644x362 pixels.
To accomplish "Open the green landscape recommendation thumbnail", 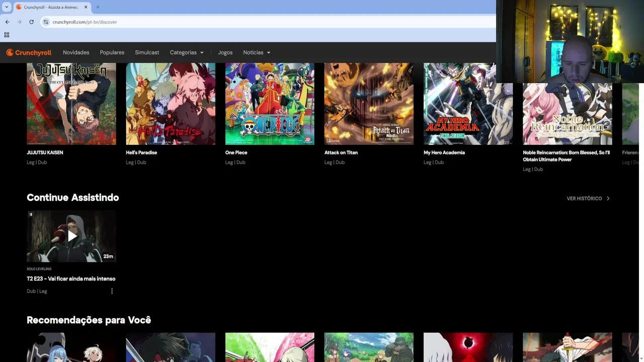I will pyautogui.click(x=369, y=347).
